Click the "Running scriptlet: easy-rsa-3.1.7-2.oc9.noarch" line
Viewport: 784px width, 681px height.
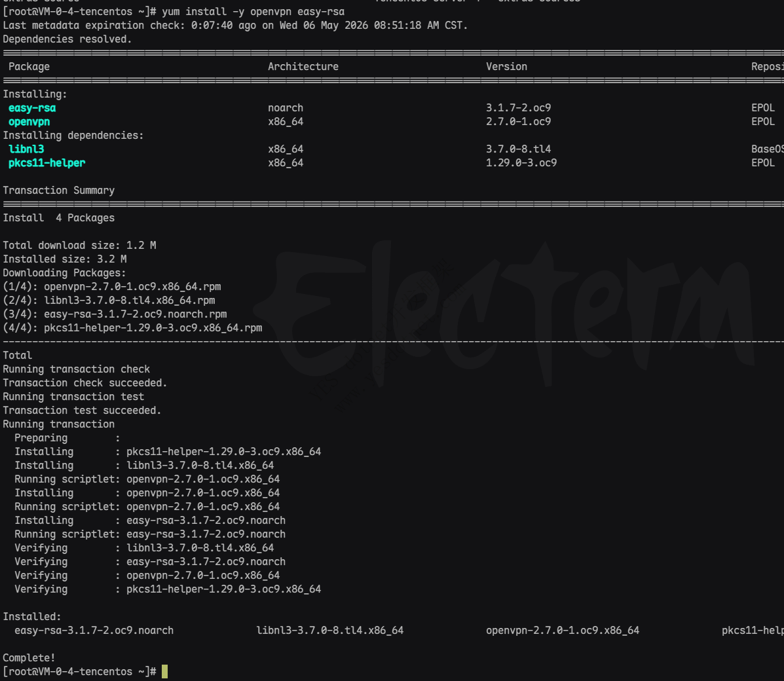pyautogui.click(x=150, y=534)
